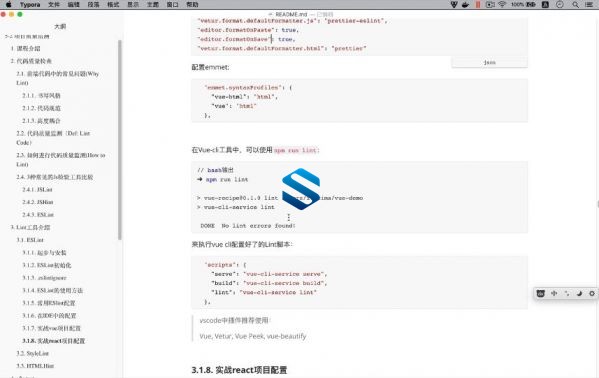Viewport: 599px width, 378px height.
Task: Select outline item 3.1.7. 实战vue项目配置
Action: [x=52, y=328]
